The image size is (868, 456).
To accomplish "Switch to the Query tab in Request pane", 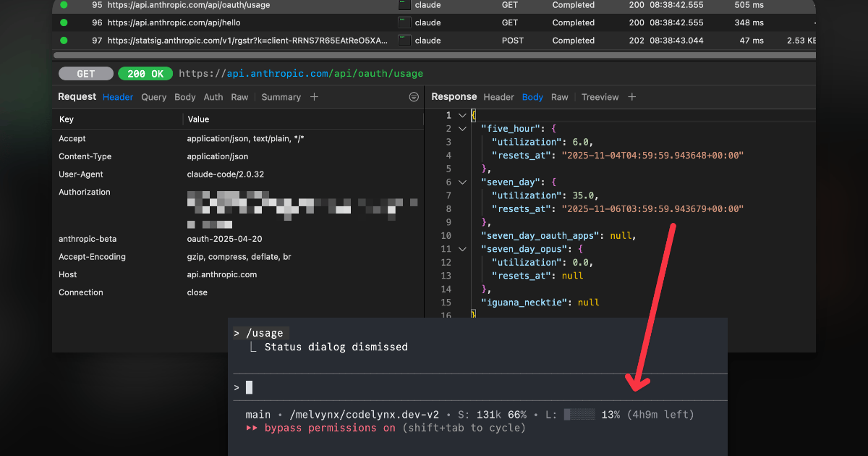I will pos(153,96).
